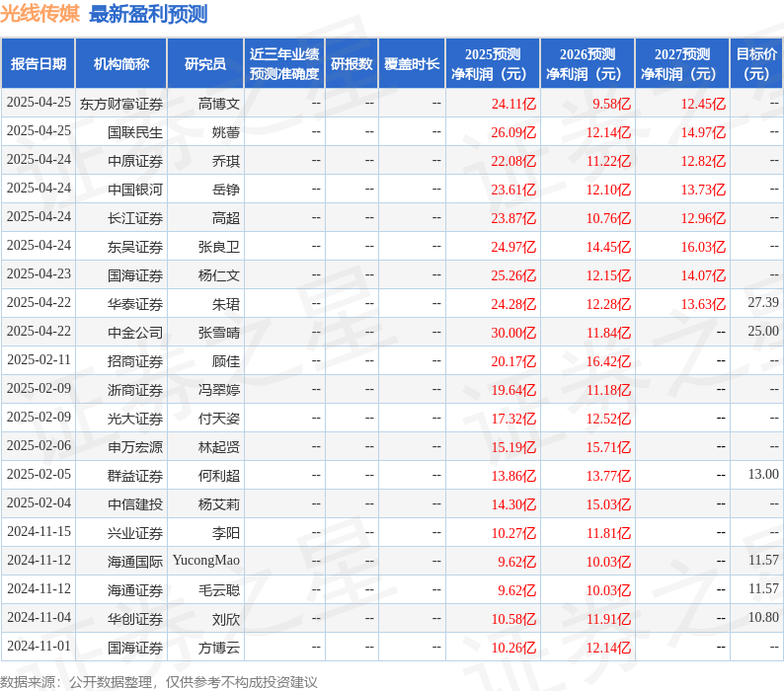This screenshot has height=691, width=784.
Task: Click the 近三年业绩预测准确度 column header
Action: pos(284,64)
